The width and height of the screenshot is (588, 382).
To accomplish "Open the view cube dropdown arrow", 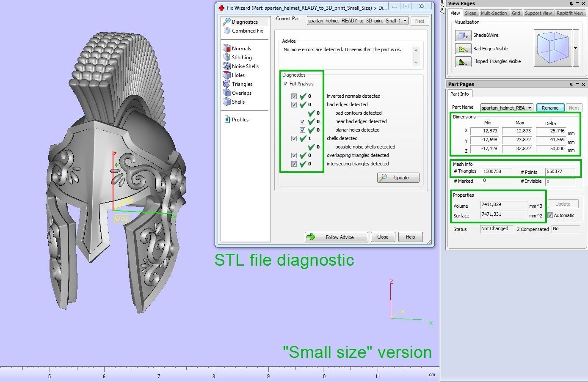I will pyautogui.click(x=575, y=48).
